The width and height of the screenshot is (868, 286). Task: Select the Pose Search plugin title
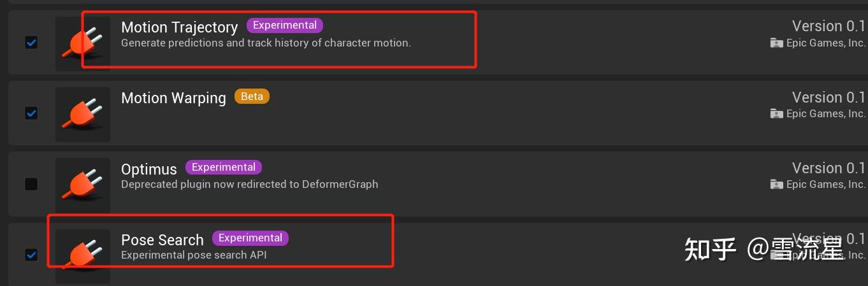(163, 240)
